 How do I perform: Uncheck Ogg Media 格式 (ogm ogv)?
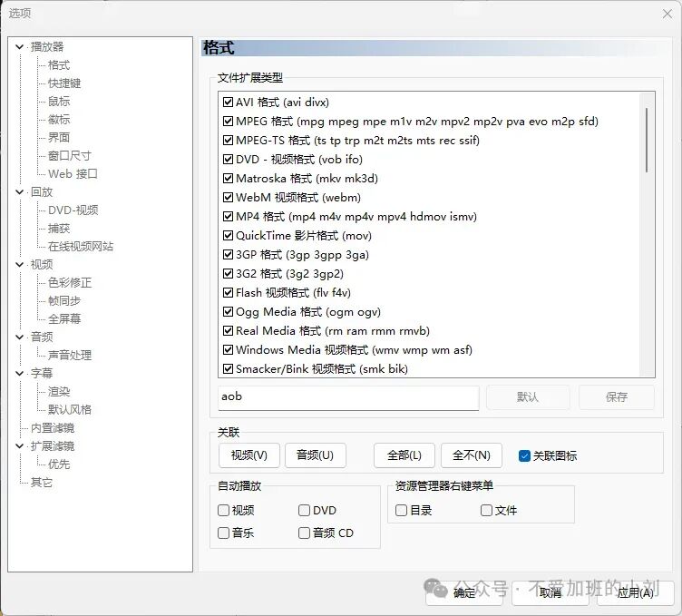point(228,312)
